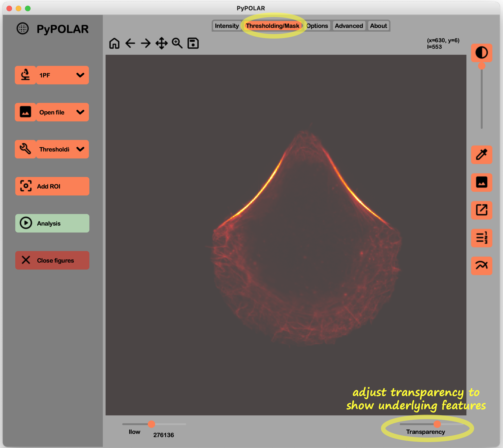Click the curve crossing line icon button
This screenshot has height=448, width=503.
click(x=481, y=266)
